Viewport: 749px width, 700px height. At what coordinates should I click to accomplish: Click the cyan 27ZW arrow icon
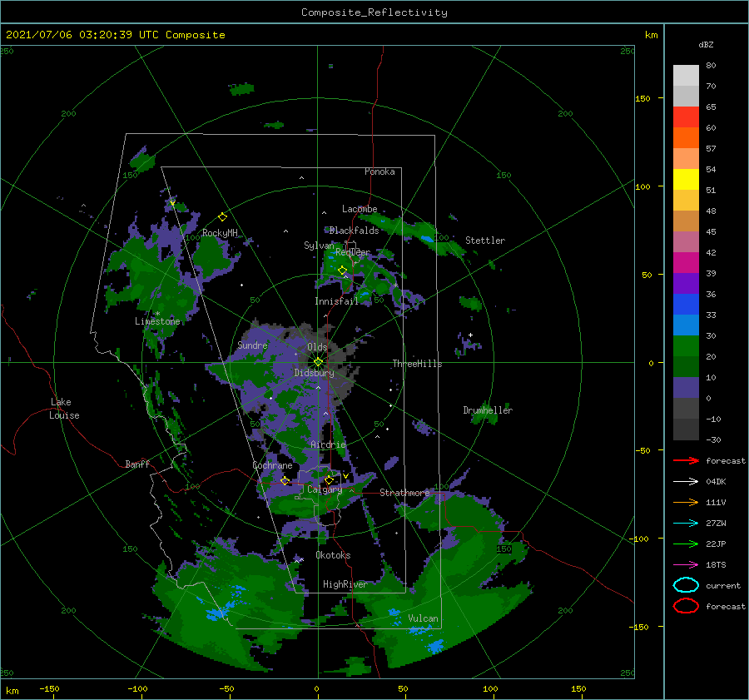686,524
